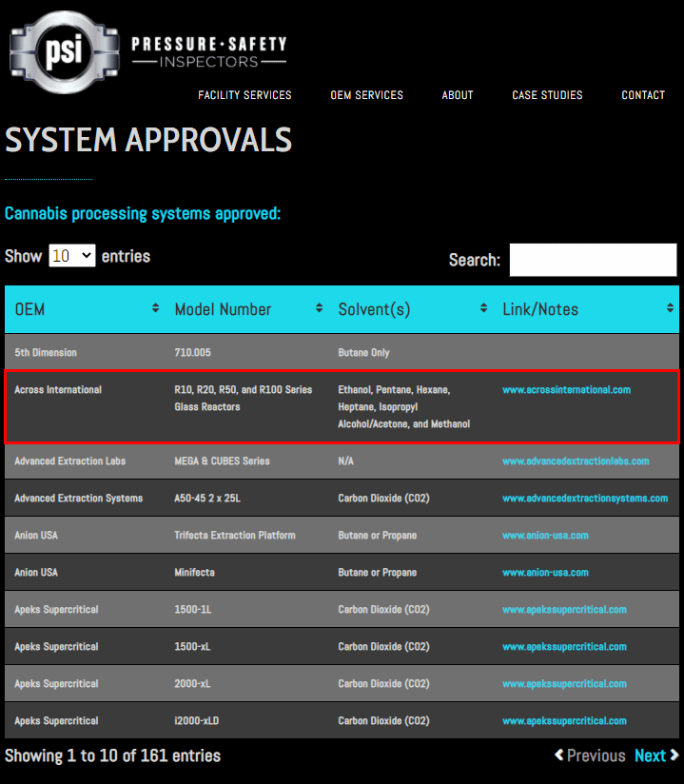
Task: Go to Next page of entries
Action: (x=656, y=755)
